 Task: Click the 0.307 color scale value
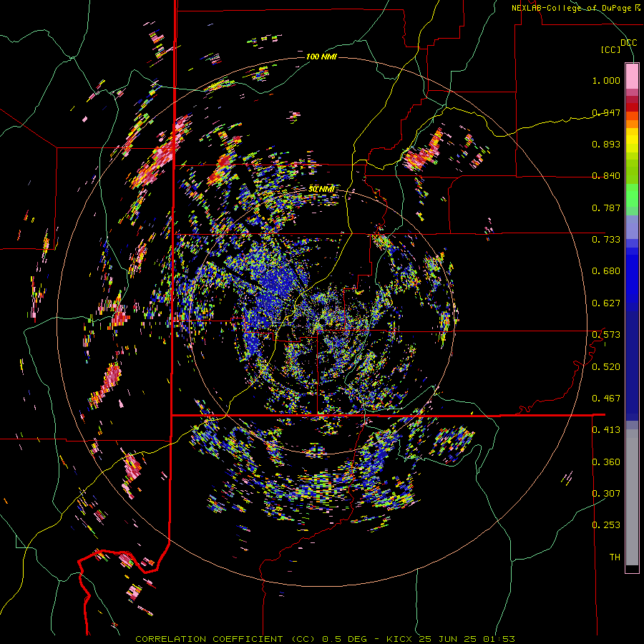pos(606,494)
